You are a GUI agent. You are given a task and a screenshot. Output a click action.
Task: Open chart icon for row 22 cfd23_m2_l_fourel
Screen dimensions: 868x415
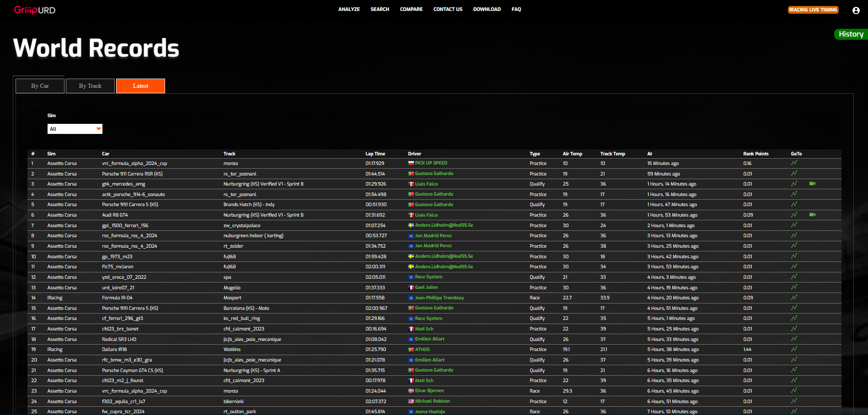click(x=794, y=380)
